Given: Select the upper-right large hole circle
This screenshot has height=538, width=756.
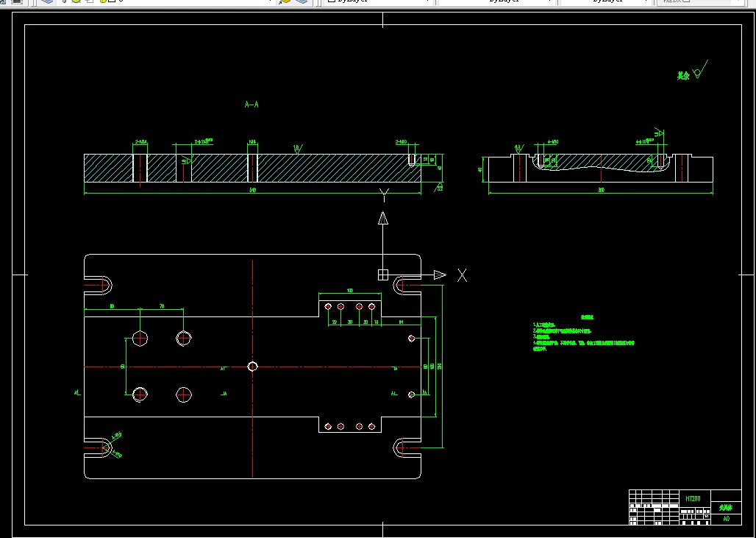Looking at the screenshot, I should (x=184, y=339).
